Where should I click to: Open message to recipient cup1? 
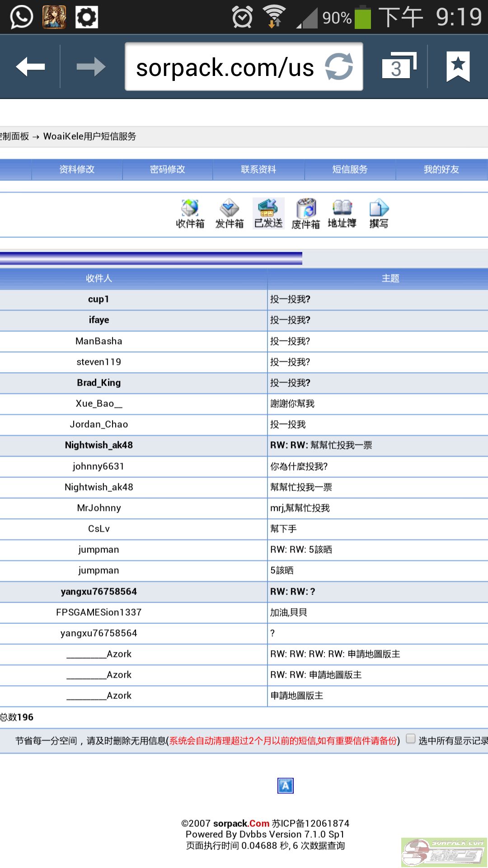pos(99,299)
